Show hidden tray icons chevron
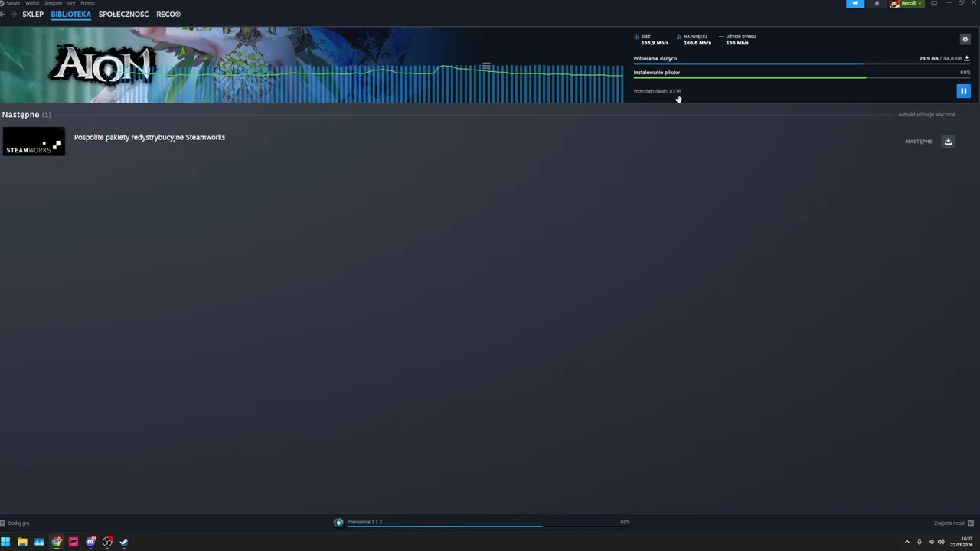The height and width of the screenshot is (551, 980). tap(907, 542)
